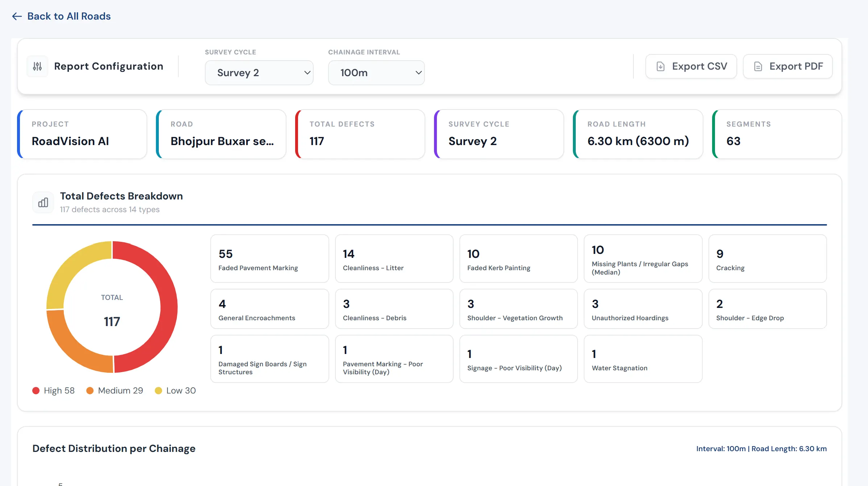
Task: Select the Shoulder - Edge Drop tile
Action: click(x=768, y=309)
